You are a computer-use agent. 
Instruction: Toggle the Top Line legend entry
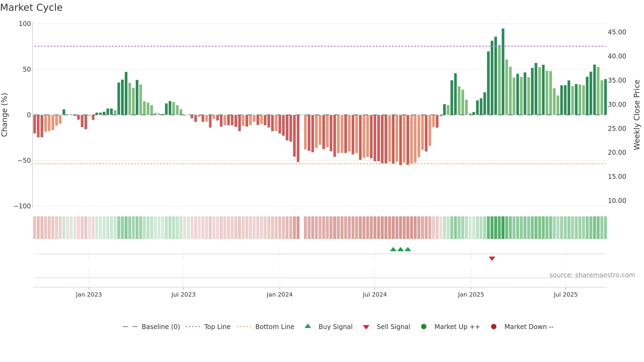(x=208, y=327)
